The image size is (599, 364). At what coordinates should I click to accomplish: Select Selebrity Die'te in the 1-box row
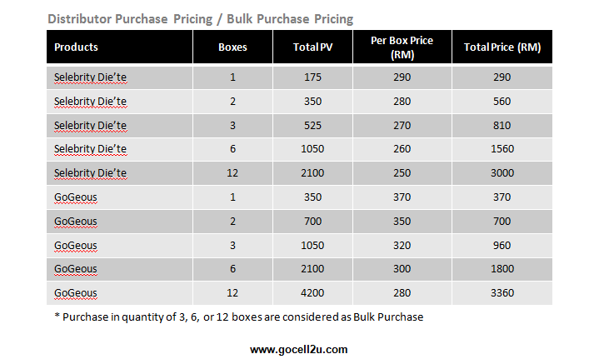pos(90,77)
